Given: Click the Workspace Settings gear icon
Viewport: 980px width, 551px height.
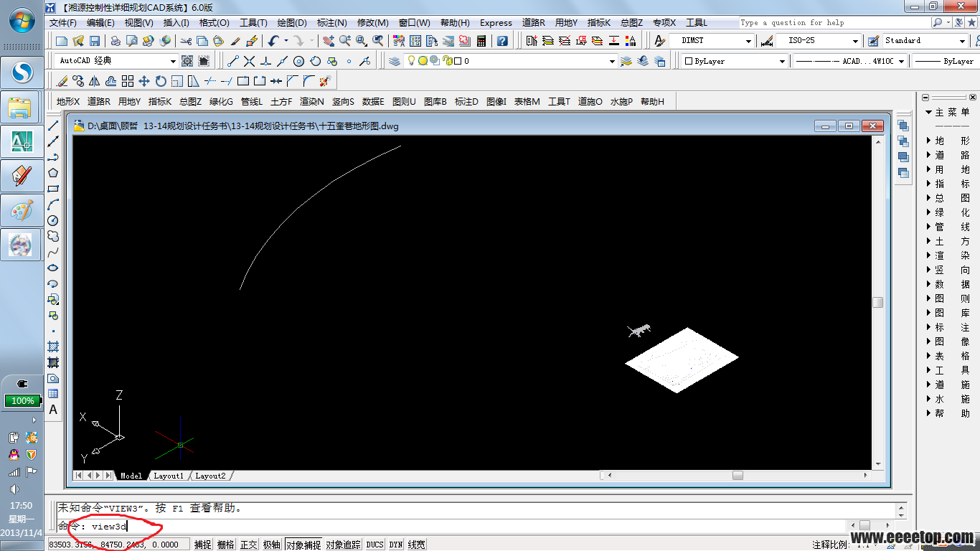Looking at the screenshot, I should [187, 61].
